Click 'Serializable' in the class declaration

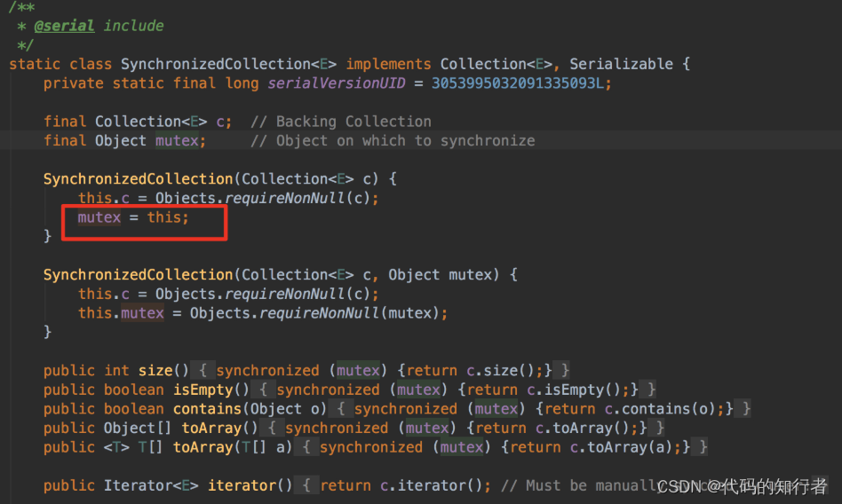[621, 64]
